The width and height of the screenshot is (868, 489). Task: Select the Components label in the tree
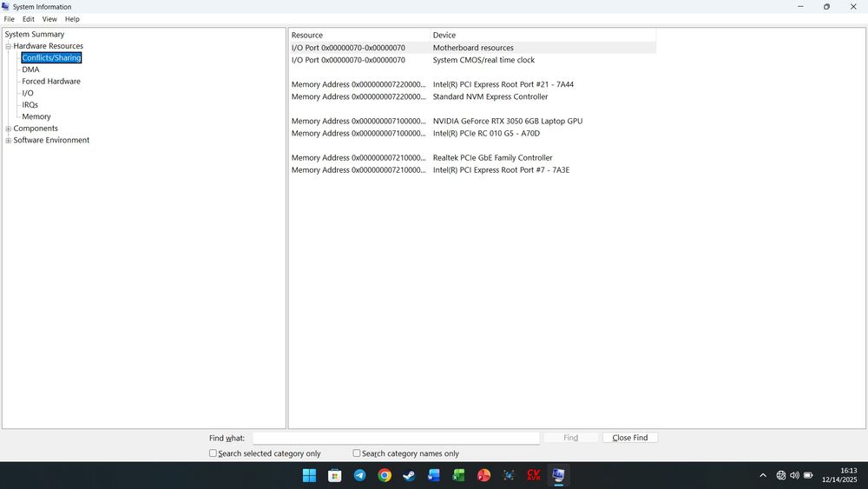[x=36, y=129]
